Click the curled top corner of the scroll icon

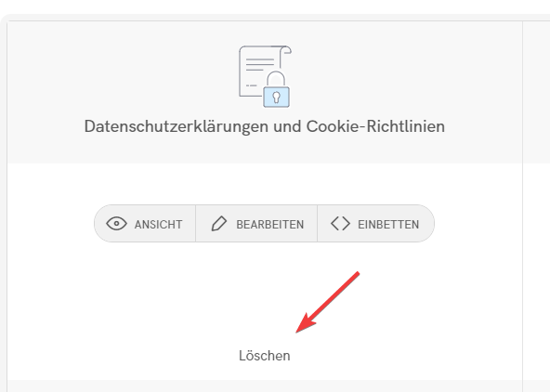tap(285, 50)
